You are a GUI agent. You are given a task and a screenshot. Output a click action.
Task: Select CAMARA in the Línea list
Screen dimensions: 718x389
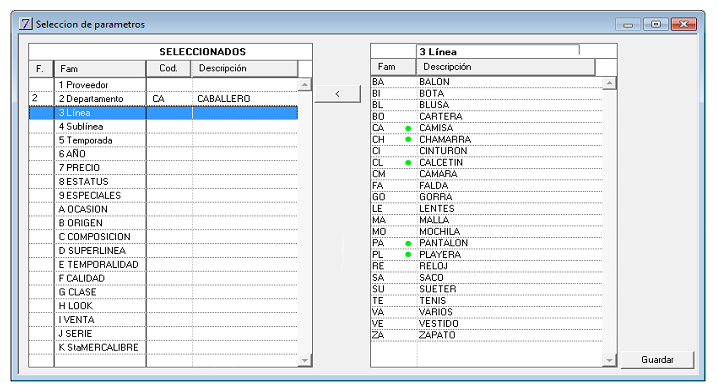click(487, 174)
